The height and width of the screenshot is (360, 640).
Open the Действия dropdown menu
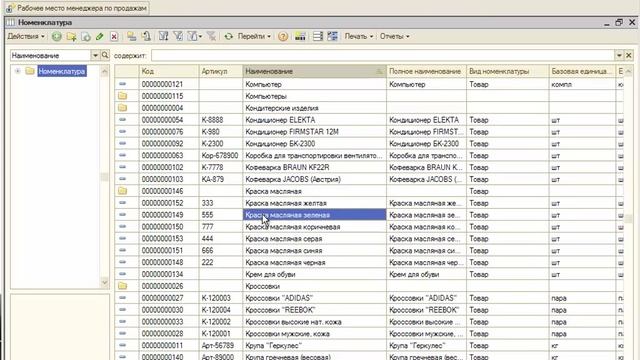pos(26,36)
